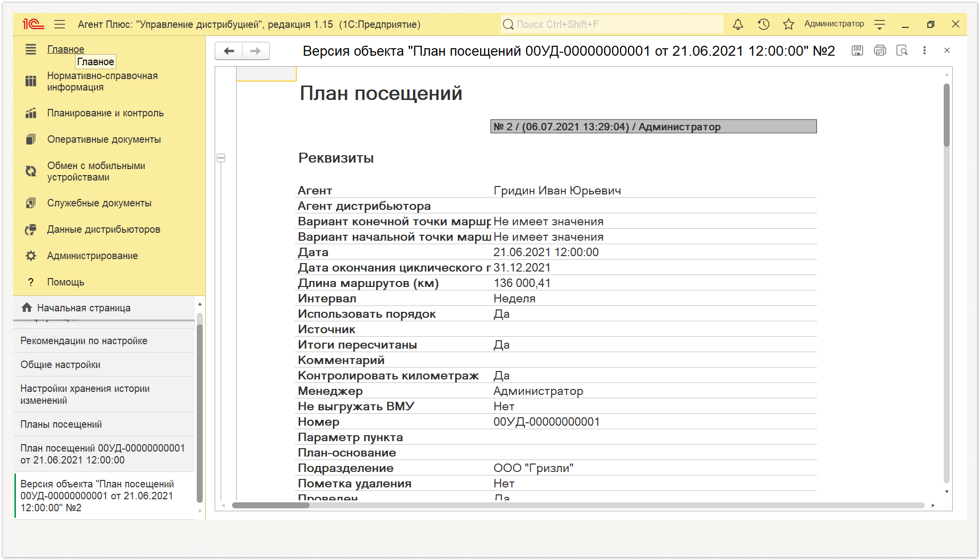Open print preview icon

tap(902, 50)
